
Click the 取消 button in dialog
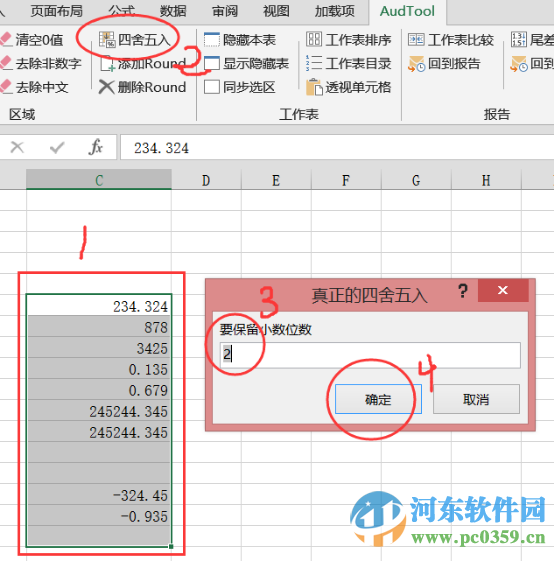476,399
